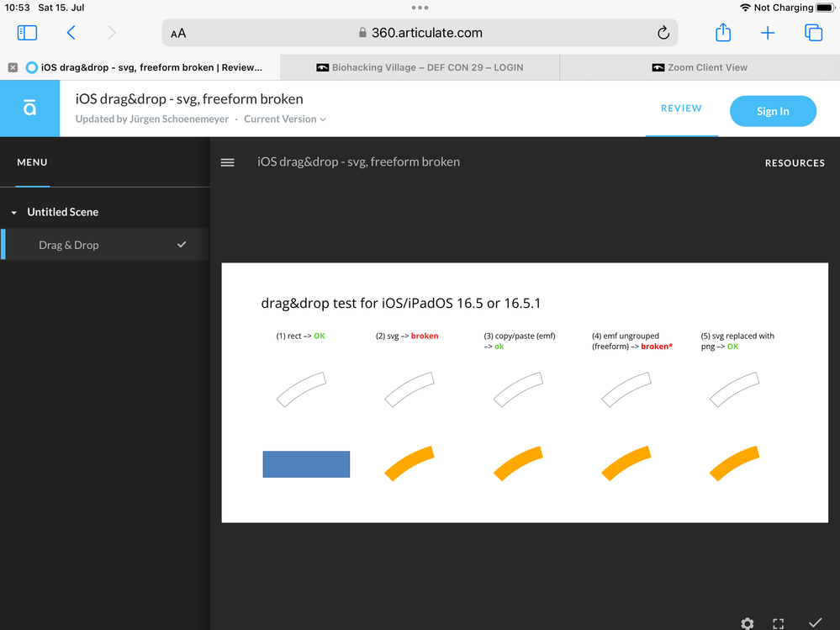Click the 'Updated by Jürgen Schoenemeyer' text
Screen dimensions: 840x630
[x=152, y=119]
